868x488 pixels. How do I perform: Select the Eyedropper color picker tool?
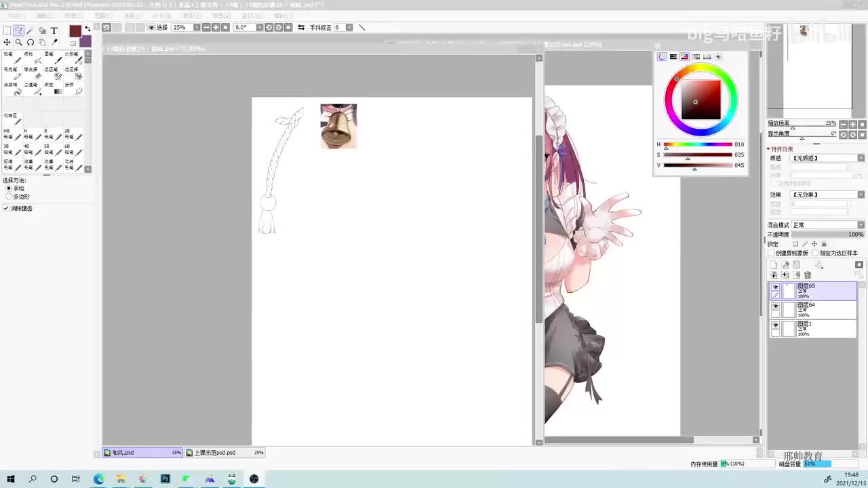click(54, 42)
